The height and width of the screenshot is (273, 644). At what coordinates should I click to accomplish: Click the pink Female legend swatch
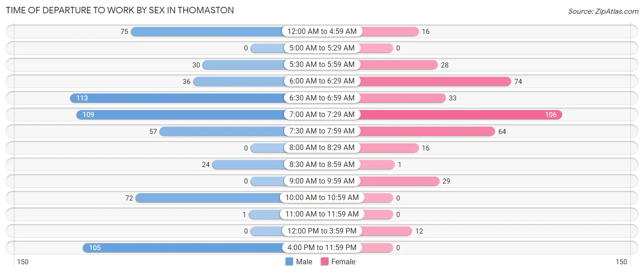click(325, 262)
